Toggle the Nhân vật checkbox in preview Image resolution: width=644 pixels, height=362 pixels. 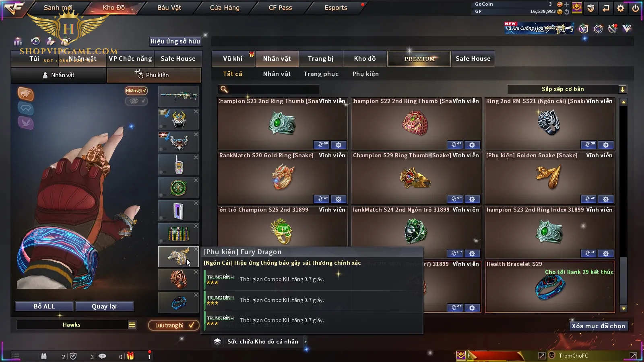(136, 90)
